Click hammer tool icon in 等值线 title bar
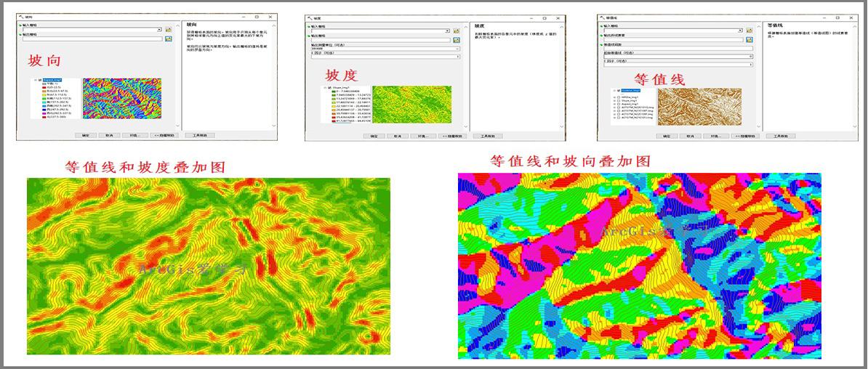The height and width of the screenshot is (369, 868). coord(602,17)
